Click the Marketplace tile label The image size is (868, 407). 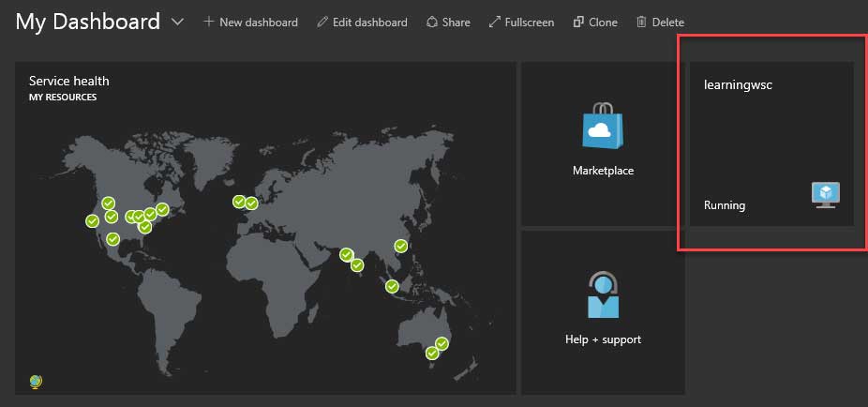[x=603, y=171]
